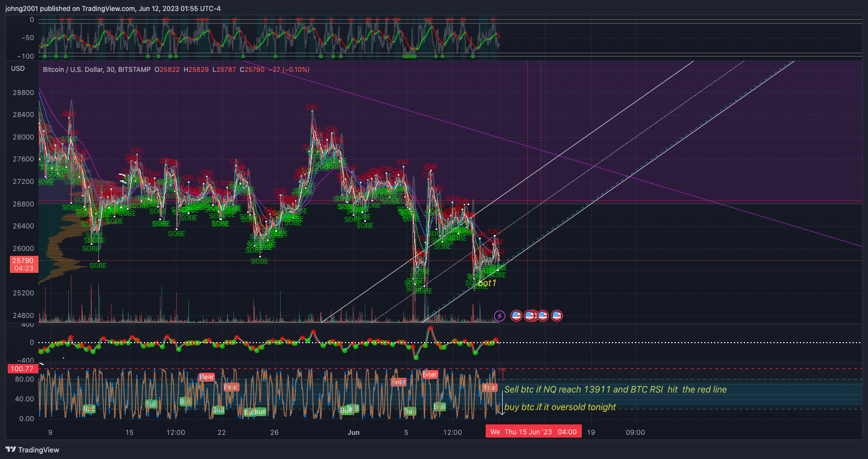
Task: Click the 24800 price axis label
Action: pos(23,316)
